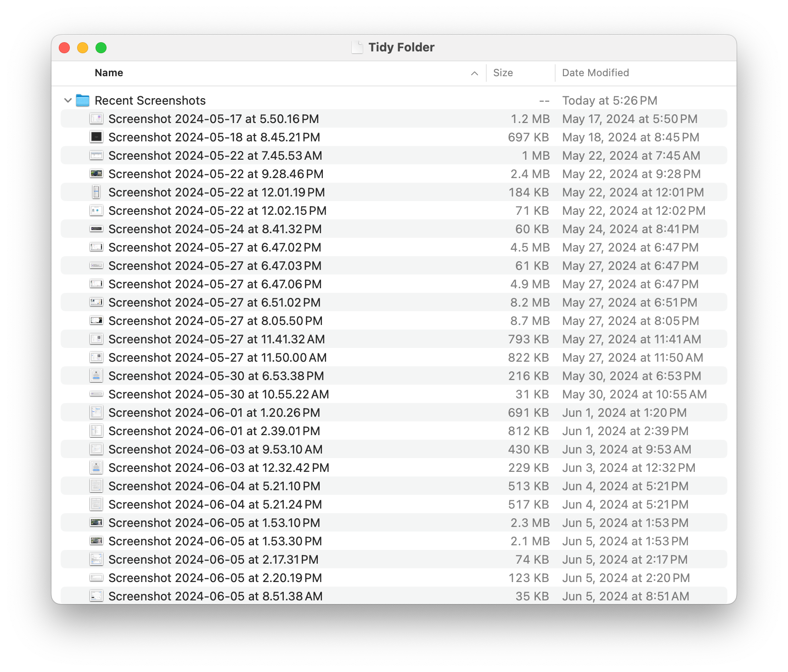The width and height of the screenshot is (788, 672).
Task: Click thumbnail icon of Screenshot 2024-06-01 at 1.20.26 PM
Action: (x=96, y=413)
